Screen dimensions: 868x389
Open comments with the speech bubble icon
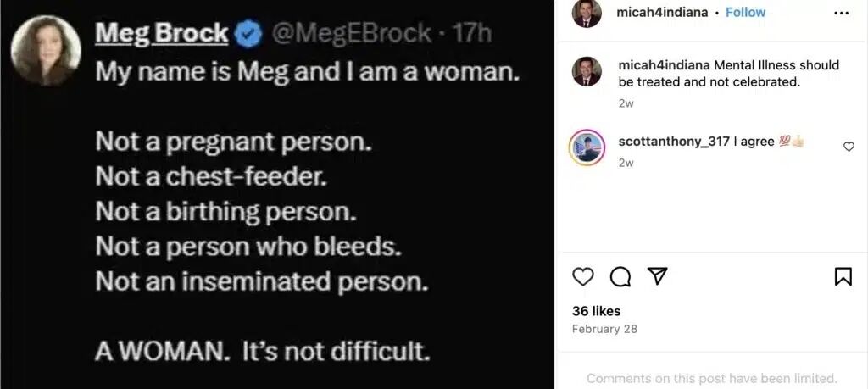tap(620, 276)
